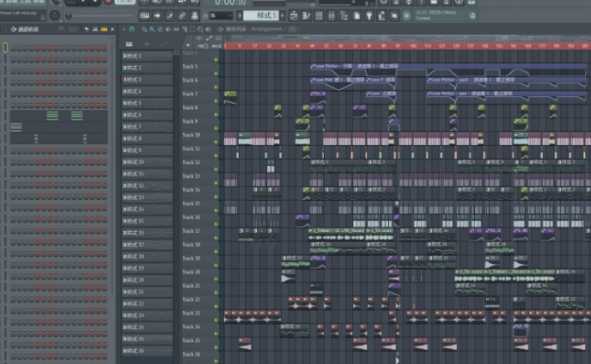Click the yellow step sequencer icon
The width and height of the screenshot is (591, 364).
tap(104, 29)
